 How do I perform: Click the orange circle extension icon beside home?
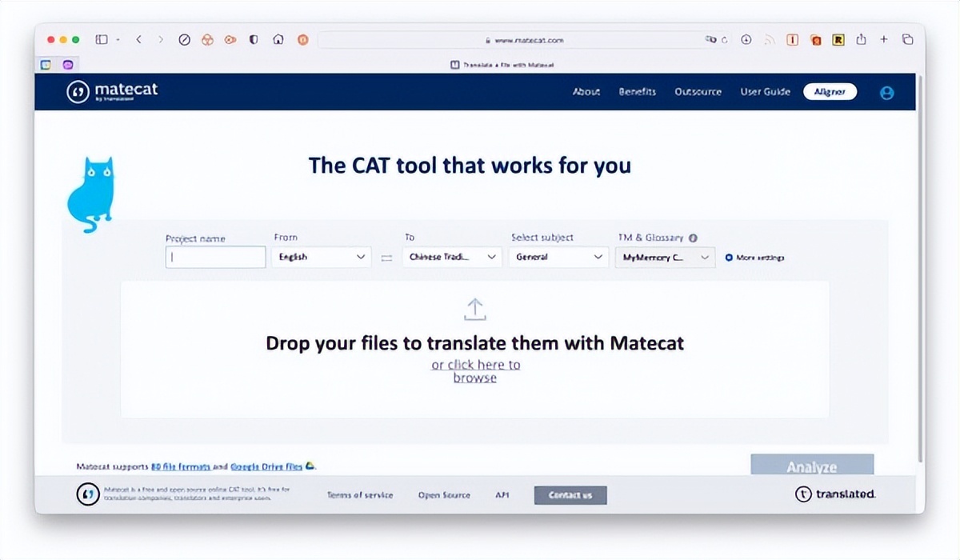tap(302, 39)
